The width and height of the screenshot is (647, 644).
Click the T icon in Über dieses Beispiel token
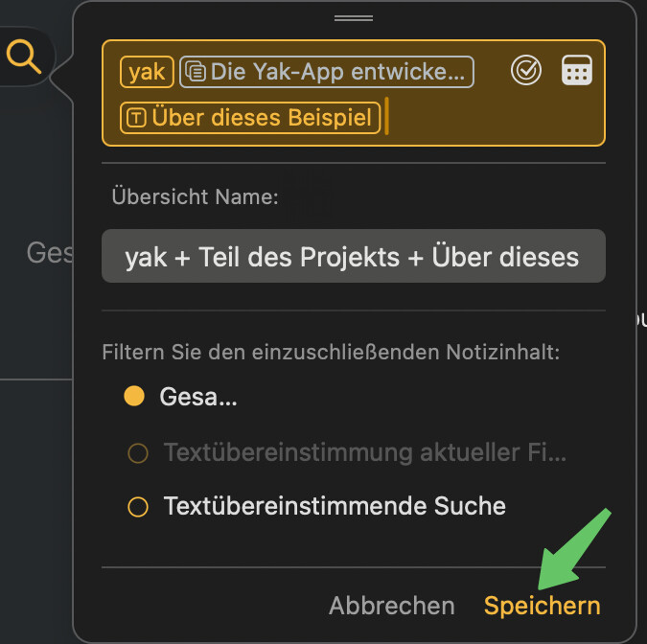tap(136, 118)
